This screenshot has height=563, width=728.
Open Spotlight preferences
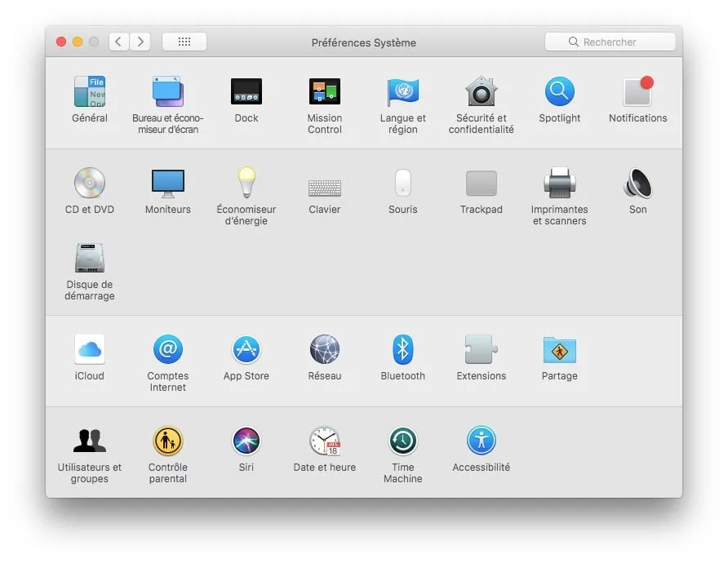click(559, 91)
